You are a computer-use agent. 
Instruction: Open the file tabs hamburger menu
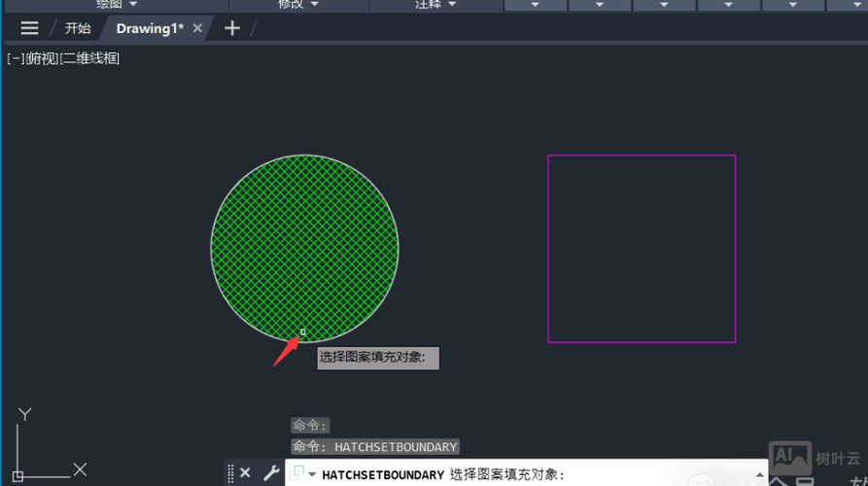(x=29, y=28)
